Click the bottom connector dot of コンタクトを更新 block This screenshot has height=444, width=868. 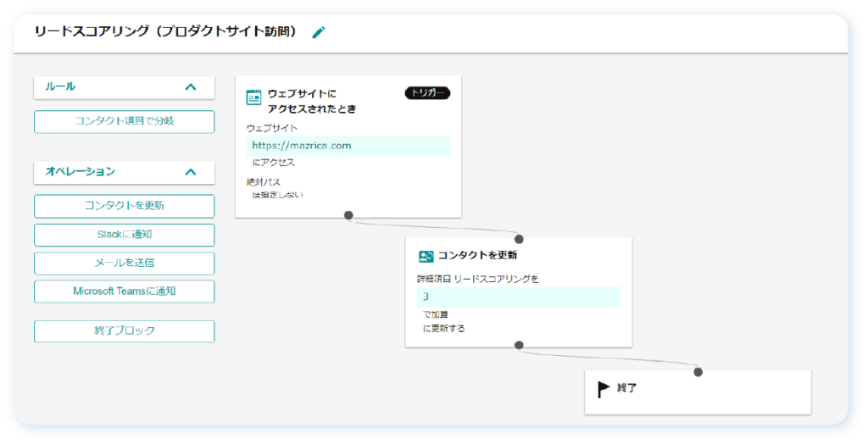519,345
